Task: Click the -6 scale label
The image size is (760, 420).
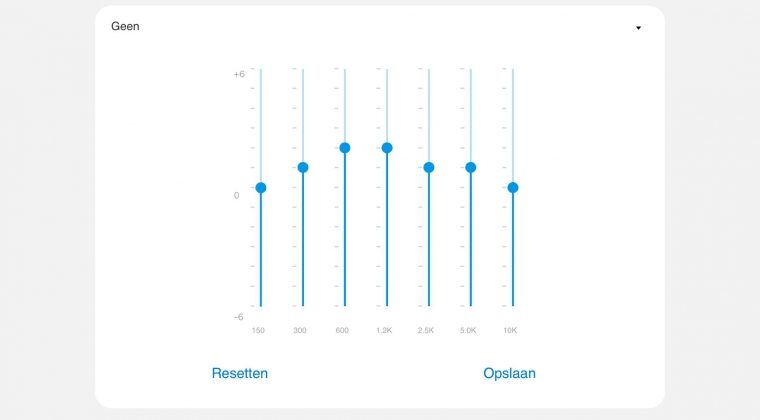Action: 239,316
